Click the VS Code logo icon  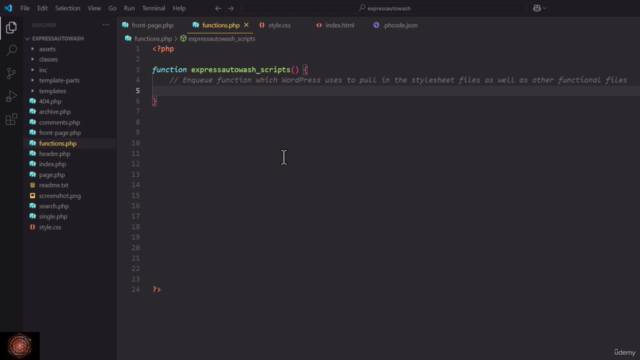click(8, 8)
